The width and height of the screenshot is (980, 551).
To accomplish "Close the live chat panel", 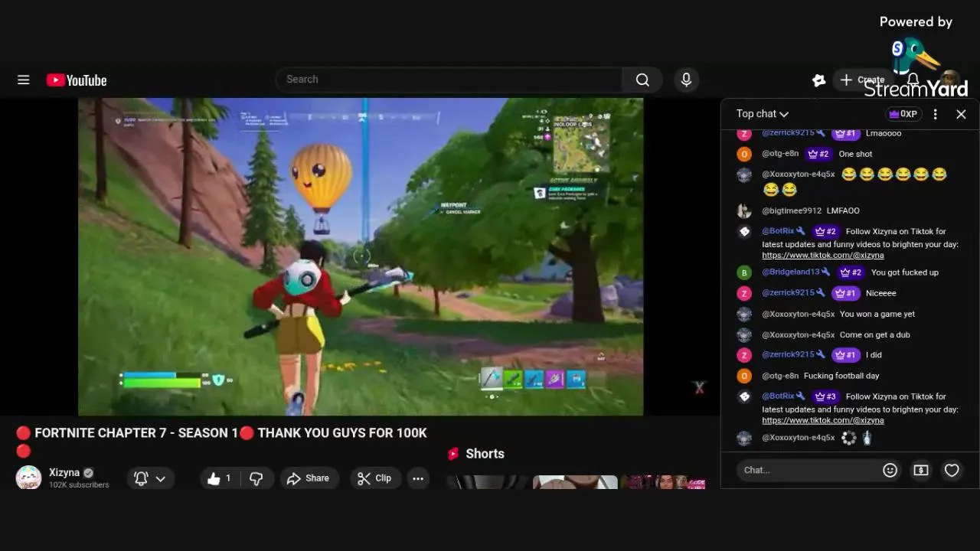I will [x=961, y=114].
